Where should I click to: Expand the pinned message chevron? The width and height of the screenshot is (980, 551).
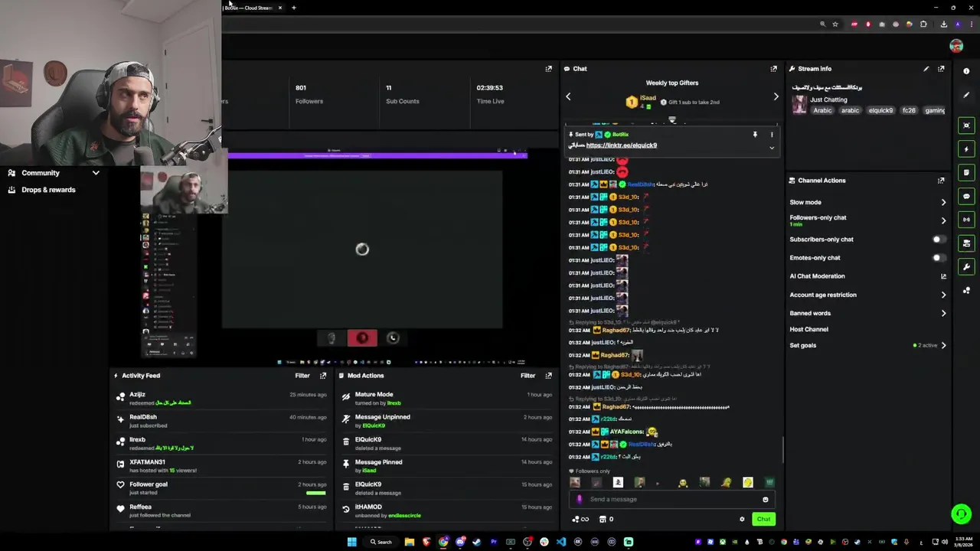(x=772, y=148)
